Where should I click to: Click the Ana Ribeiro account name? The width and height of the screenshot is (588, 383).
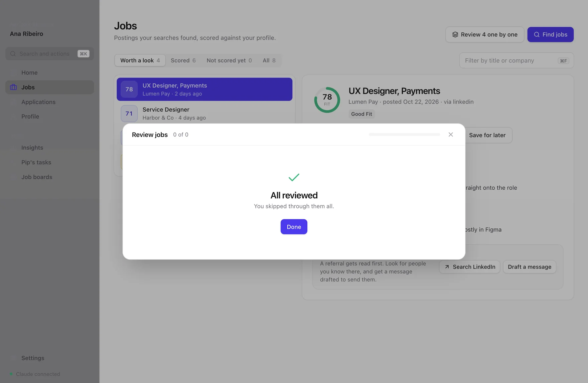click(x=26, y=34)
